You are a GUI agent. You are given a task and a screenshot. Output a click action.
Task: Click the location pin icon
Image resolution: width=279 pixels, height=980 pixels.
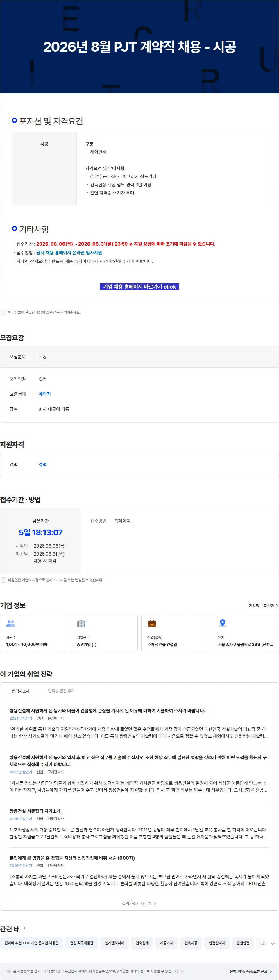click(223, 623)
